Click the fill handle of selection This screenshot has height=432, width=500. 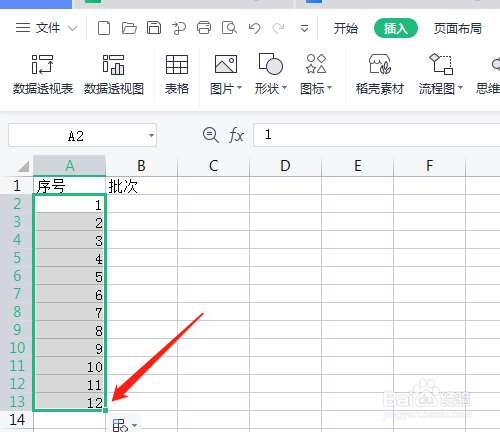coord(105,410)
